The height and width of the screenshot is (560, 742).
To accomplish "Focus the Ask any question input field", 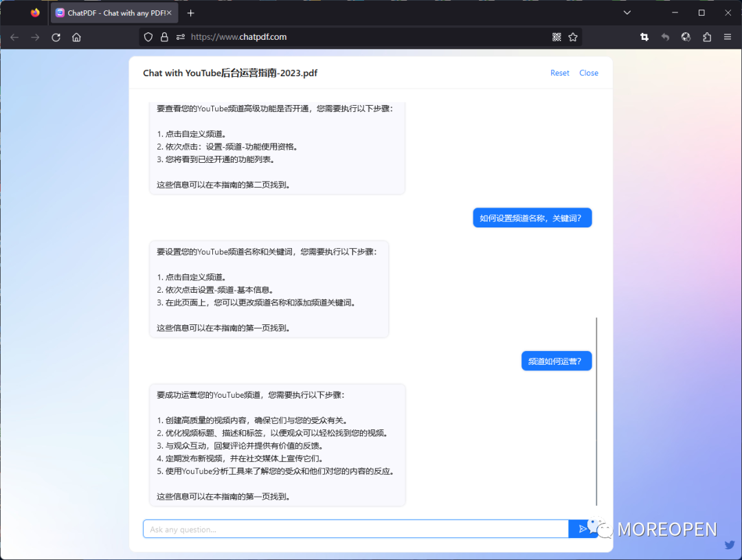I will [356, 529].
